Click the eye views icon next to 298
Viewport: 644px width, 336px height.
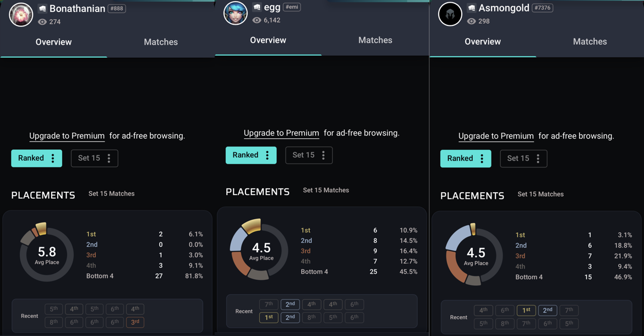[x=472, y=21]
